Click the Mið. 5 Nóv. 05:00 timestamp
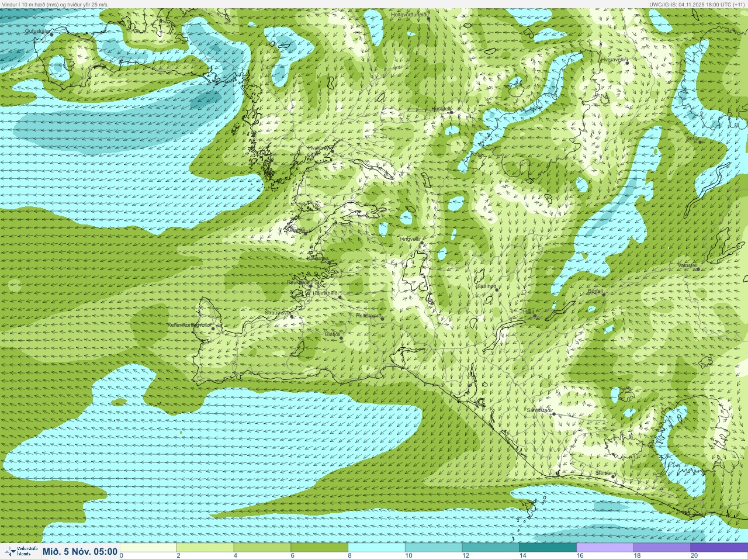Viewport: 748px width, 560px height. 80,551
